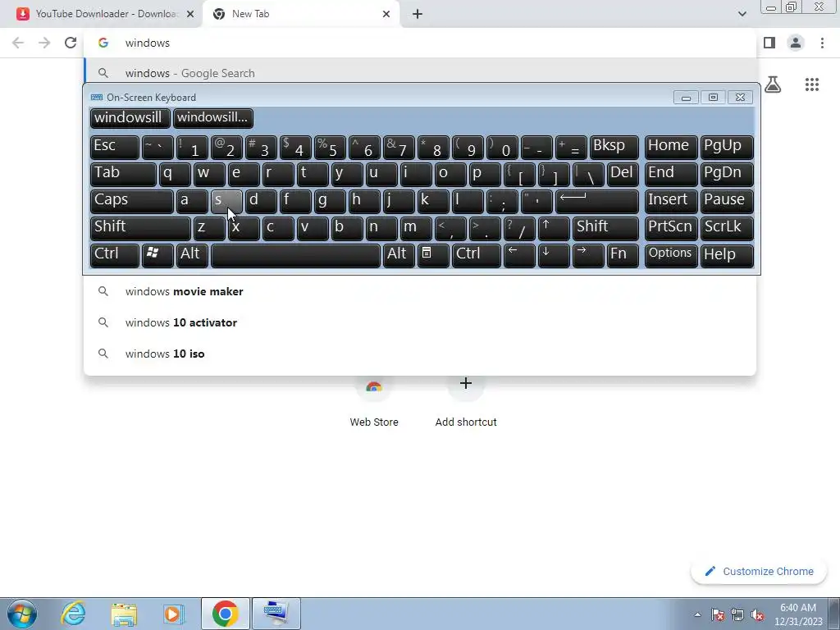The width and height of the screenshot is (840, 630).
Task: Choose 'windows 10 activator' suggestion
Action: pos(420,322)
